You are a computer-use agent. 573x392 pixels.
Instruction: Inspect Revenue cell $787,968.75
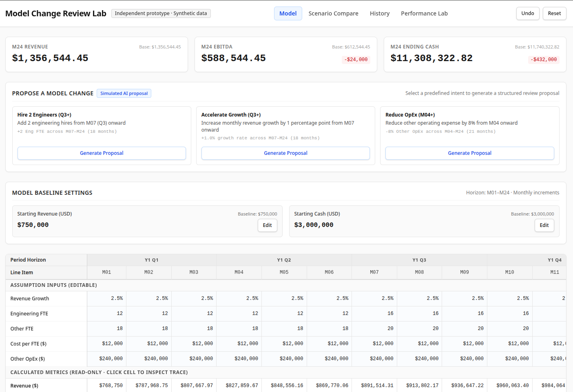149,385
